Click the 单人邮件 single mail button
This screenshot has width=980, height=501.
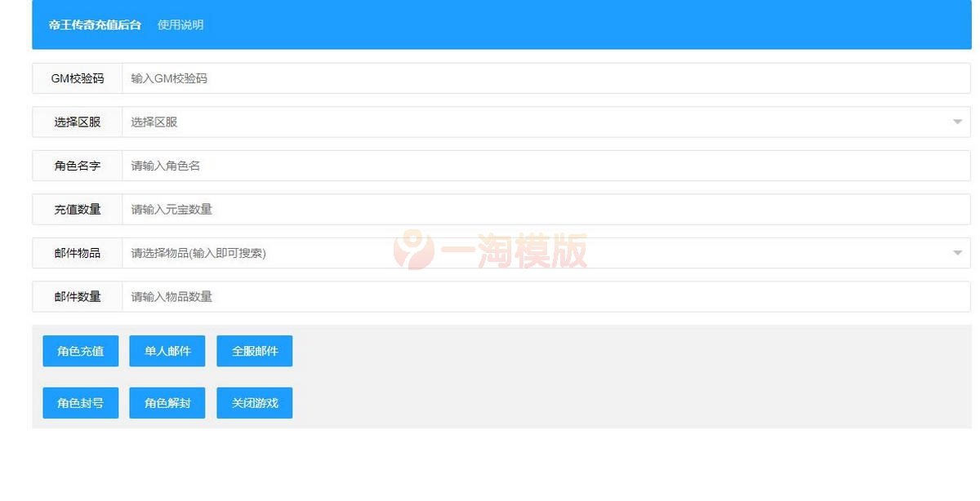coord(167,351)
